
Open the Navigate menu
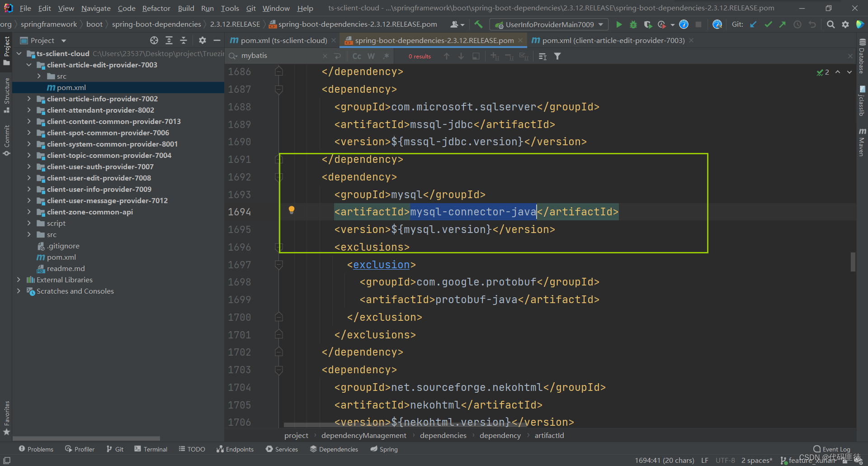click(96, 8)
